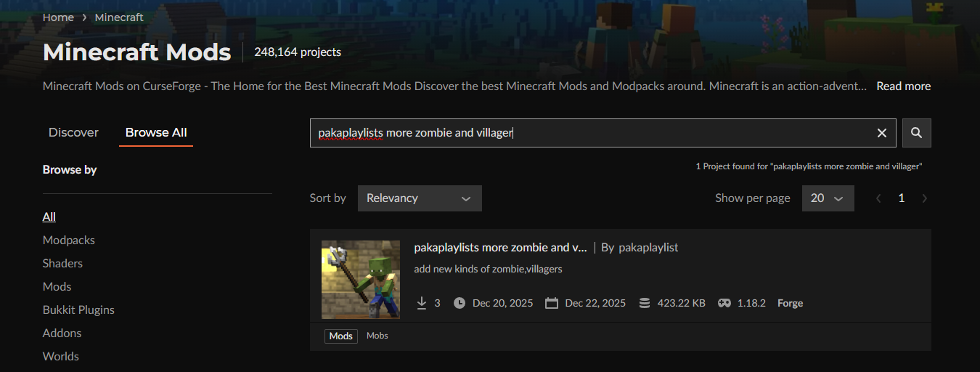The image size is (980, 372).
Task: Click the download count 3 on the card
Action: pos(437,303)
